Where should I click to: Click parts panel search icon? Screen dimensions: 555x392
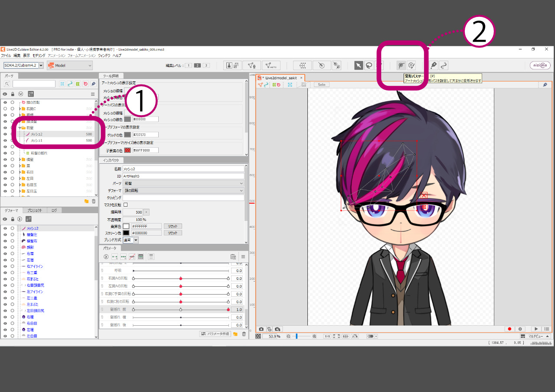point(7,84)
